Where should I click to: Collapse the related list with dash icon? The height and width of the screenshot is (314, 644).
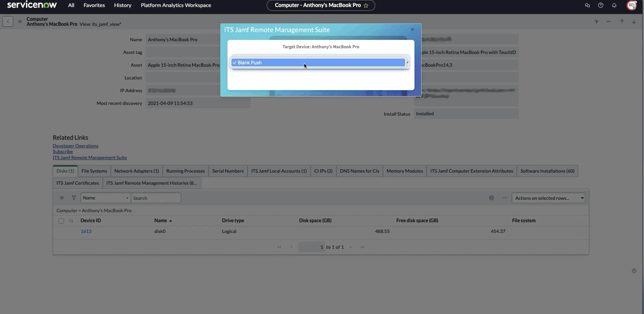point(505,198)
